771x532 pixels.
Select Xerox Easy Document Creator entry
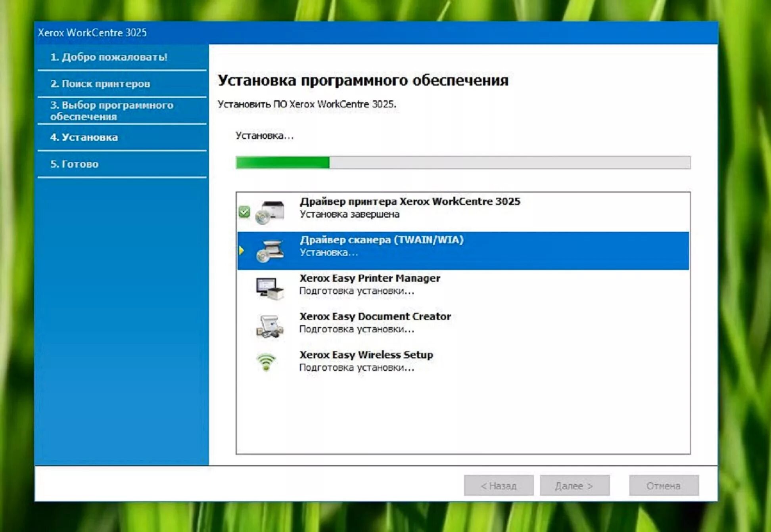[x=463, y=327]
